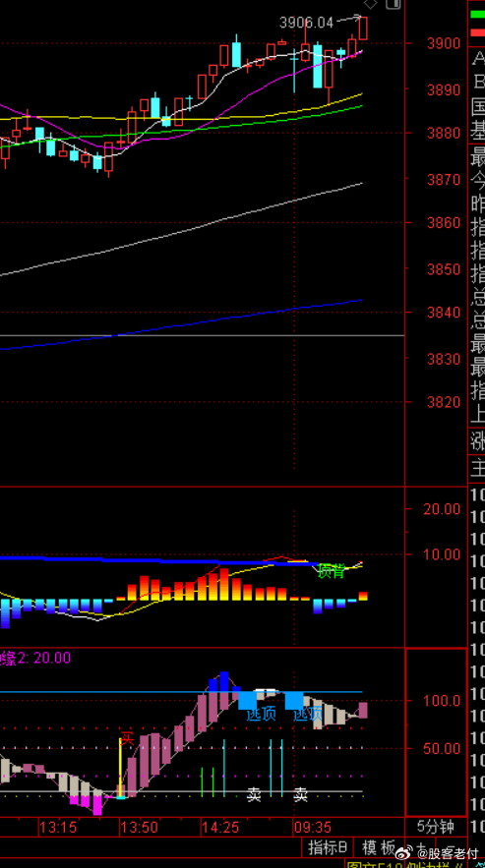This screenshot has height=868, width=485.
Task: Open the 指标B indicator tab
Action: [328, 847]
